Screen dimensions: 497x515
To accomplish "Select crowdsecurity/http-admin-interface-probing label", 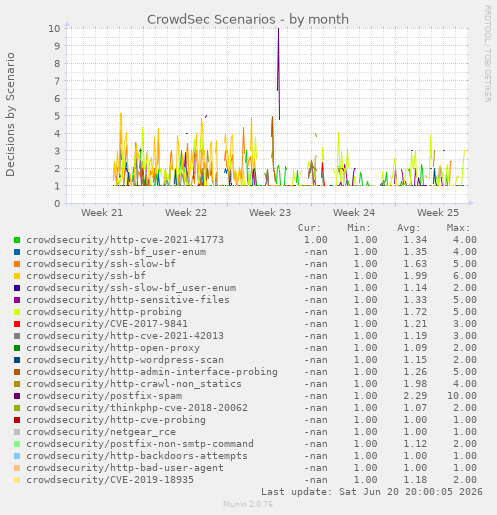I will click(x=152, y=372).
